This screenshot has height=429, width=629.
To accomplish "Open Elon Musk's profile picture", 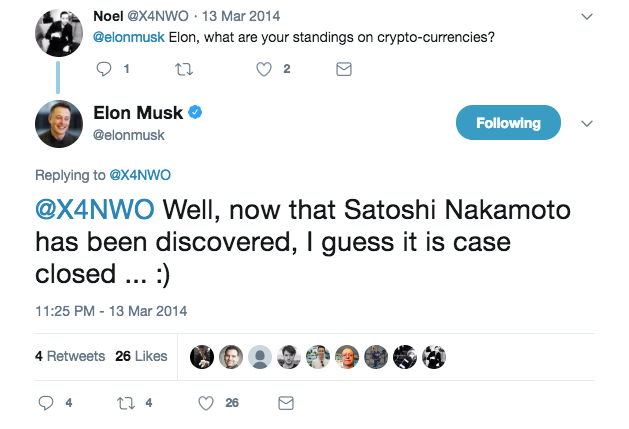I will tap(58, 123).
